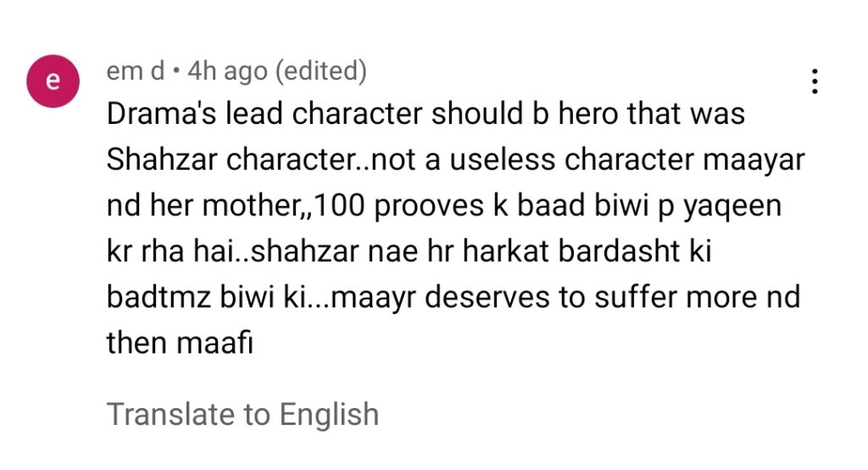Viewport: 868px width, 470px height.
Task: Click the last line 'then maafi'
Action: tap(180, 342)
